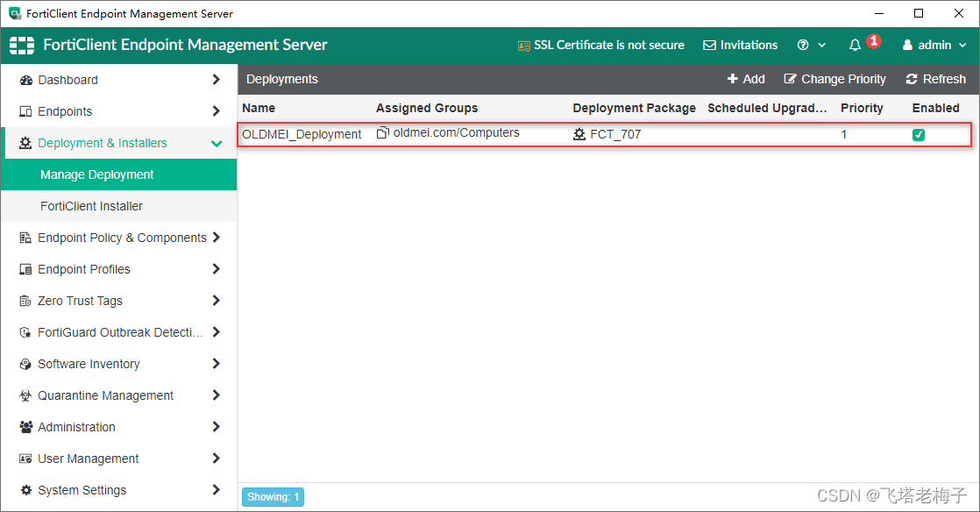This screenshot has width=980, height=512.
Task: Click the FCT_707 package cell
Action: tap(615, 134)
